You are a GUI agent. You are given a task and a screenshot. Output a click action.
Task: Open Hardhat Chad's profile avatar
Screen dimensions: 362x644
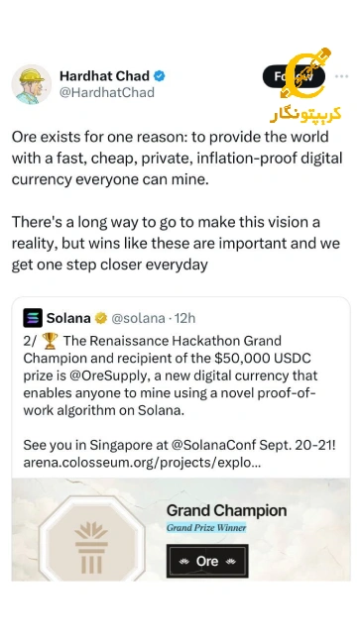click(32, 84)
